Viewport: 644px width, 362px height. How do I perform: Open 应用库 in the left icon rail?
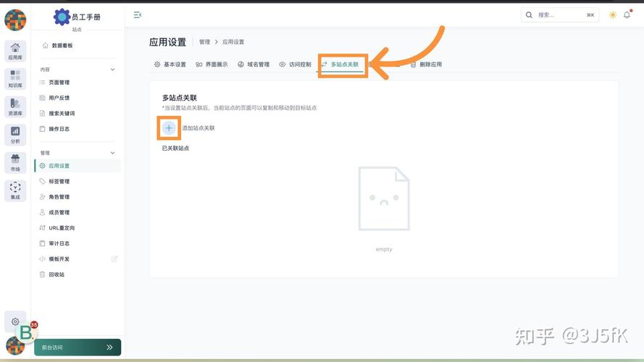pyautogui.click(x=15, y=51)
